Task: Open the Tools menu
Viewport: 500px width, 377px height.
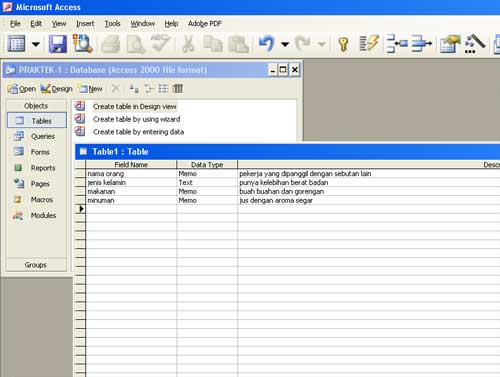Action: [113, 24]
